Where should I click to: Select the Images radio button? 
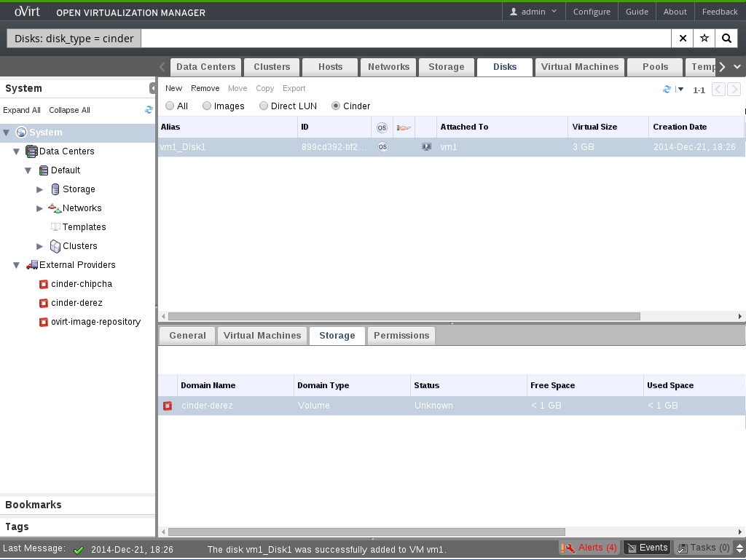click(x=207, y=106)
